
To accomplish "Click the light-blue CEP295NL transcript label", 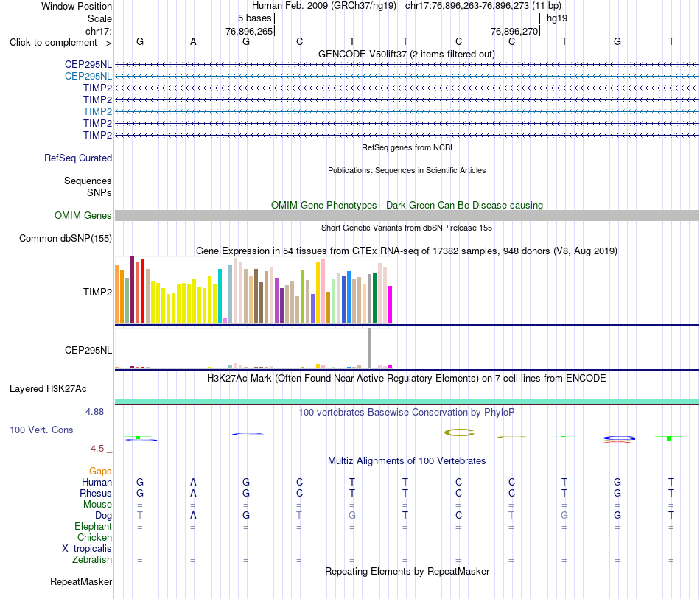I will click(x=88, y=77).
